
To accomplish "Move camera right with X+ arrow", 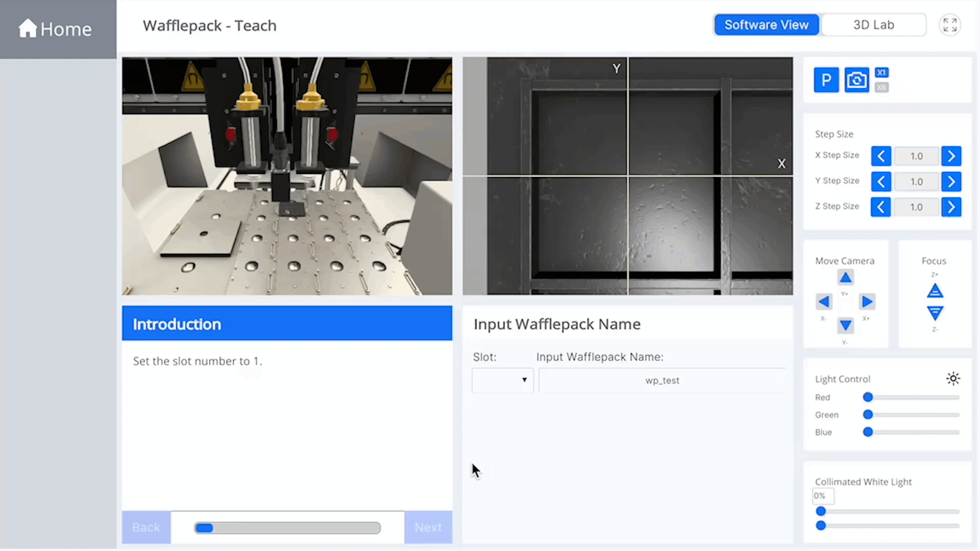I will [x=867, y=302].
